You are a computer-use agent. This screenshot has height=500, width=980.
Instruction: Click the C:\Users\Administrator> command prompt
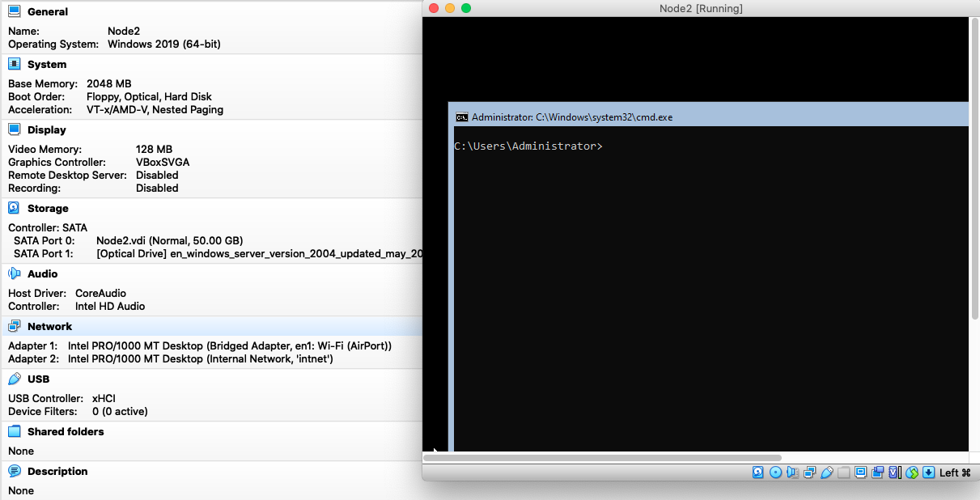tap(528, 146)
